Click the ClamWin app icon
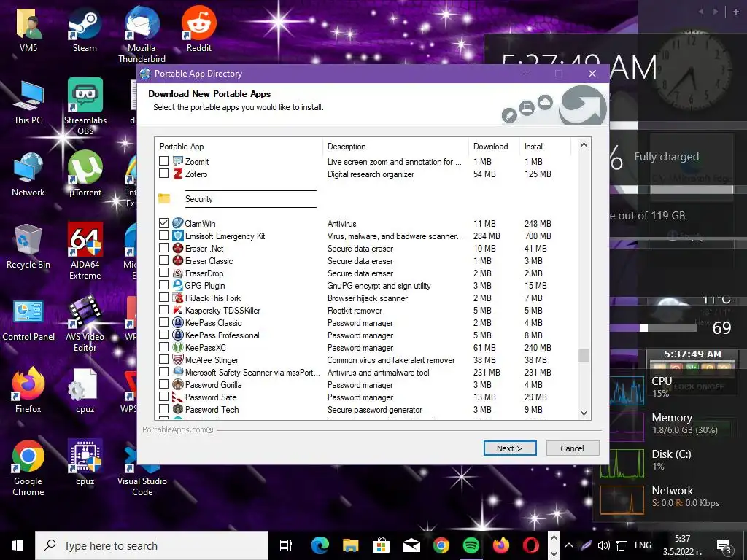Image resolution: width=747 pixels, height=560 pixels. click(x=178, y=223)
